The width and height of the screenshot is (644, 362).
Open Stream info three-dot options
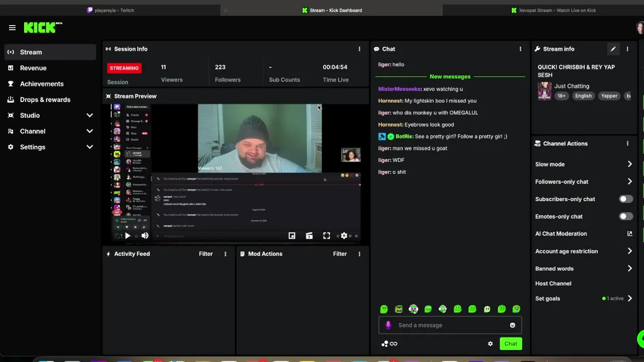pos(627,49)
